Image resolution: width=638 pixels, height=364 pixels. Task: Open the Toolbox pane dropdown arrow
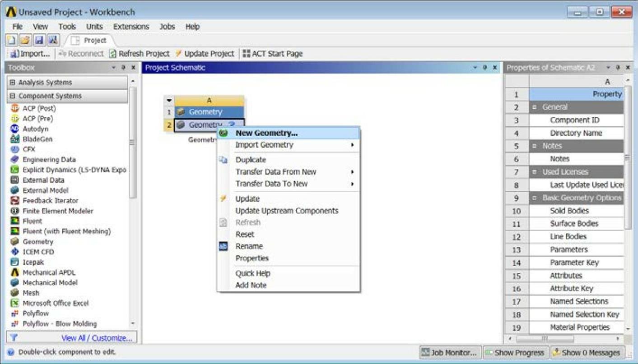click(114, 68)
